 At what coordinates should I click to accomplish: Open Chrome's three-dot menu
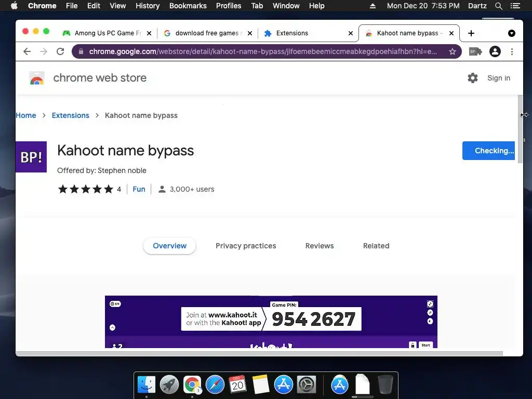[x=512, y=51]
